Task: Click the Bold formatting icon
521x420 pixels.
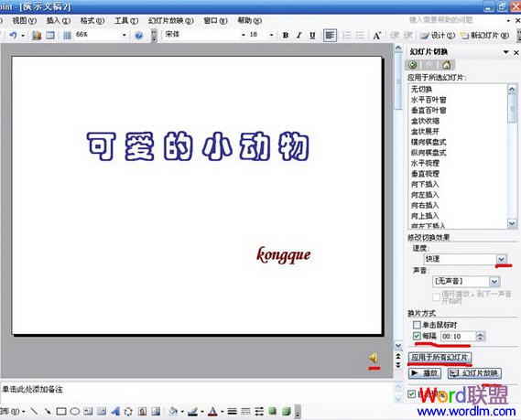Action: coord(286,35)
